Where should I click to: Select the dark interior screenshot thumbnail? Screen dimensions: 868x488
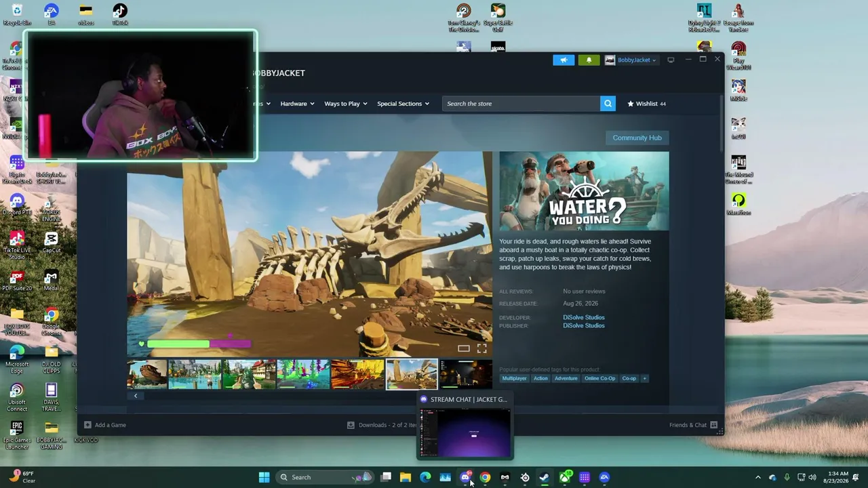point(466,374)
